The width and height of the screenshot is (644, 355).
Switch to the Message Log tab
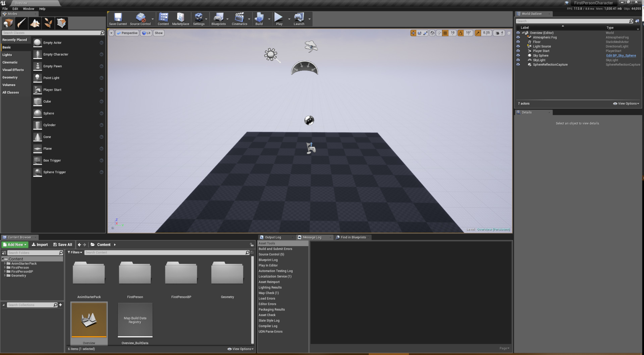(x=312, y=237)
